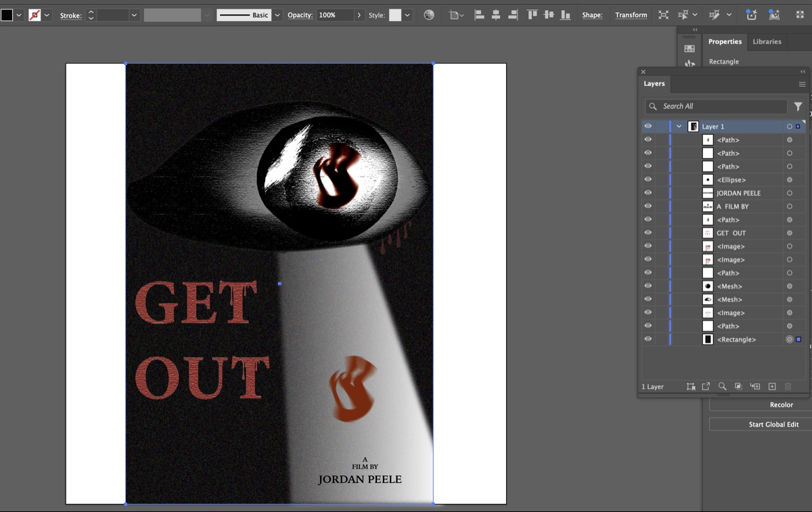Filter layers with the funnel icon
Viewport: 812px width, 512px height.
[798, 106]
